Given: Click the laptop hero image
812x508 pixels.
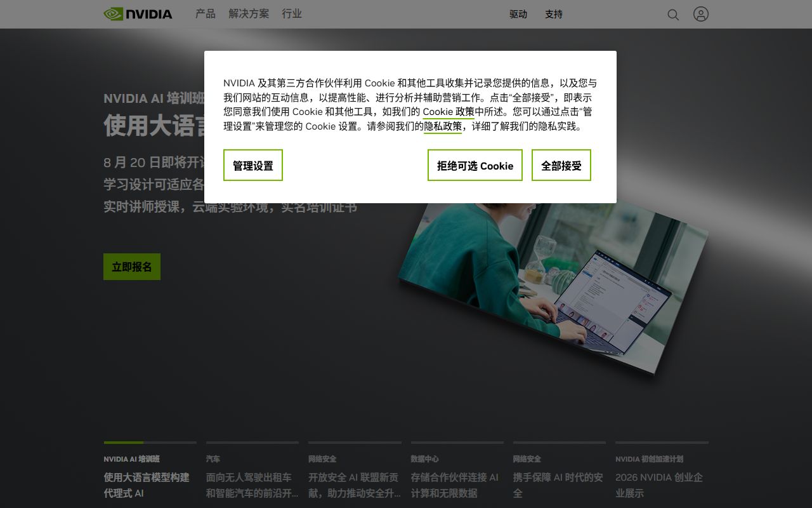Looking at the screenshot, I should point(553,286).
